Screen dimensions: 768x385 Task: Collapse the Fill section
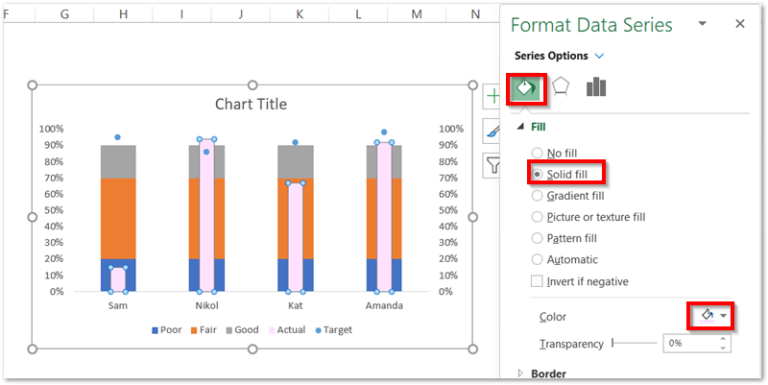pyautogui.click(x=520, y=127)
